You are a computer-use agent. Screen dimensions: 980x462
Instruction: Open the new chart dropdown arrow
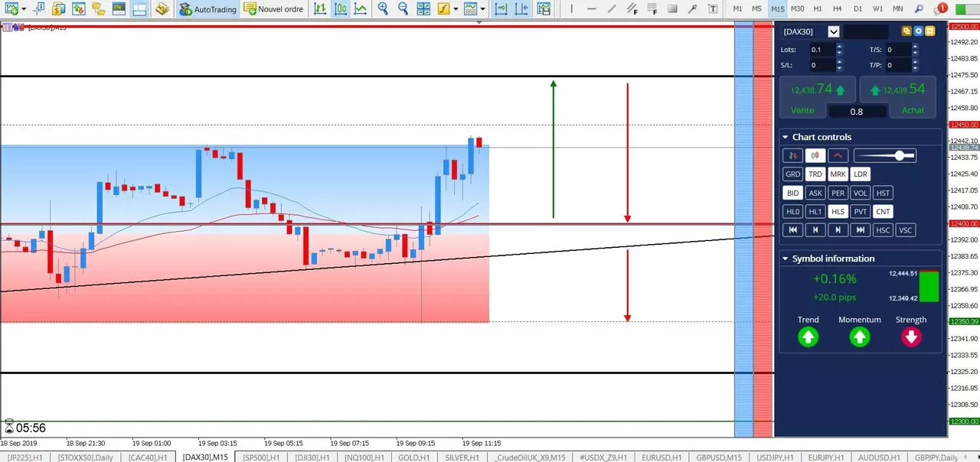tap(24, 9)
